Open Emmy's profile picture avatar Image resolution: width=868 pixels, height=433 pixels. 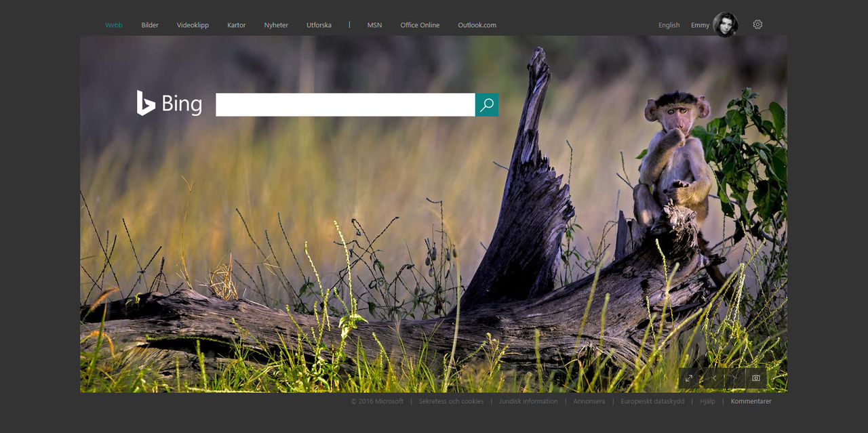[725, 24]
